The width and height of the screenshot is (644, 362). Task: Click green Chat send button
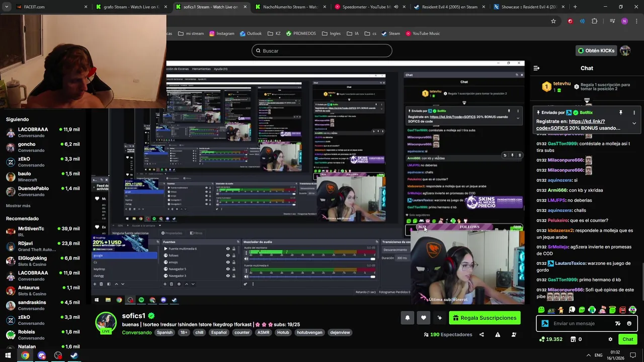pos(628,339)
